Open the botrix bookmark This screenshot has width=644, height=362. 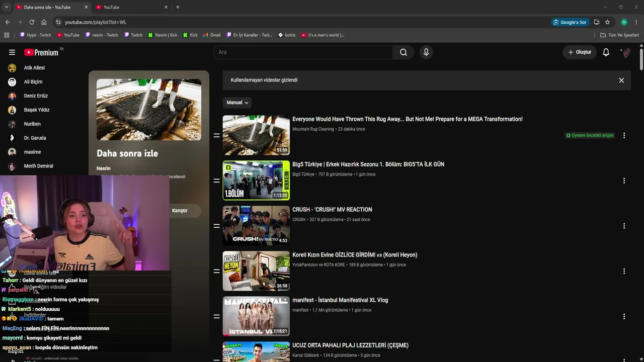[x=287, y=35]
